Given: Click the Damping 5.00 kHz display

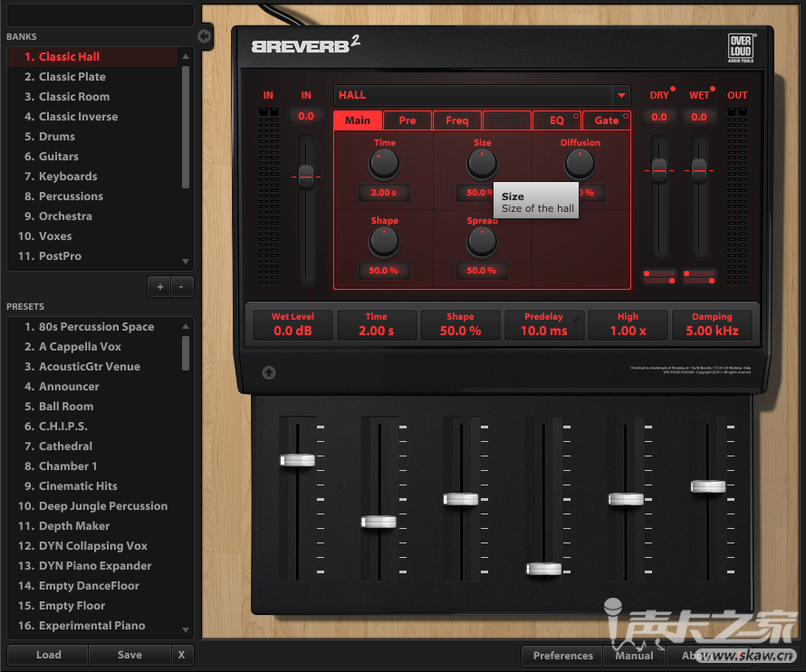Looking at the screenshot, I should (x=712, y=325).
